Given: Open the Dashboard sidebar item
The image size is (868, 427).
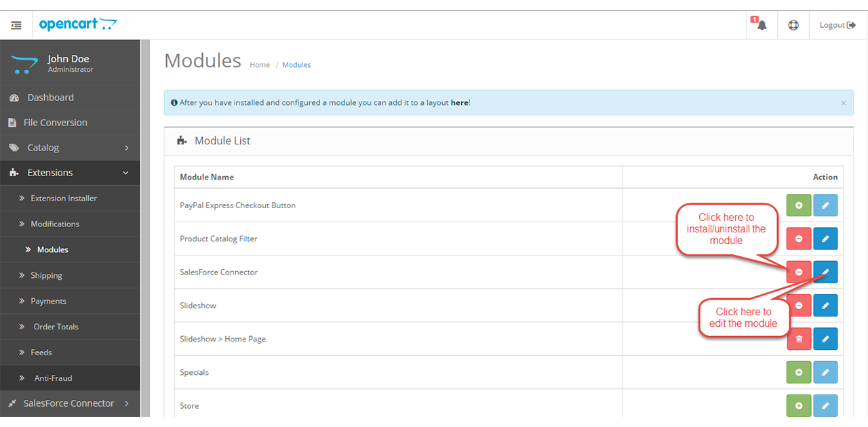Looking at the screenshot, I should click(50, 98).
